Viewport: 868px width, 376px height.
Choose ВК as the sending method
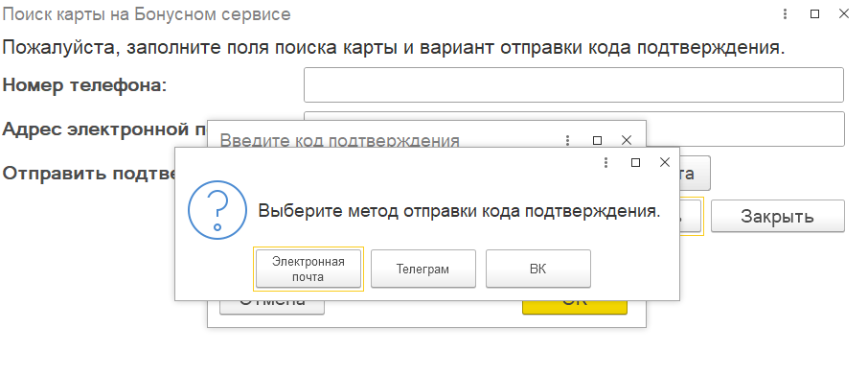[x=538, y=269]
